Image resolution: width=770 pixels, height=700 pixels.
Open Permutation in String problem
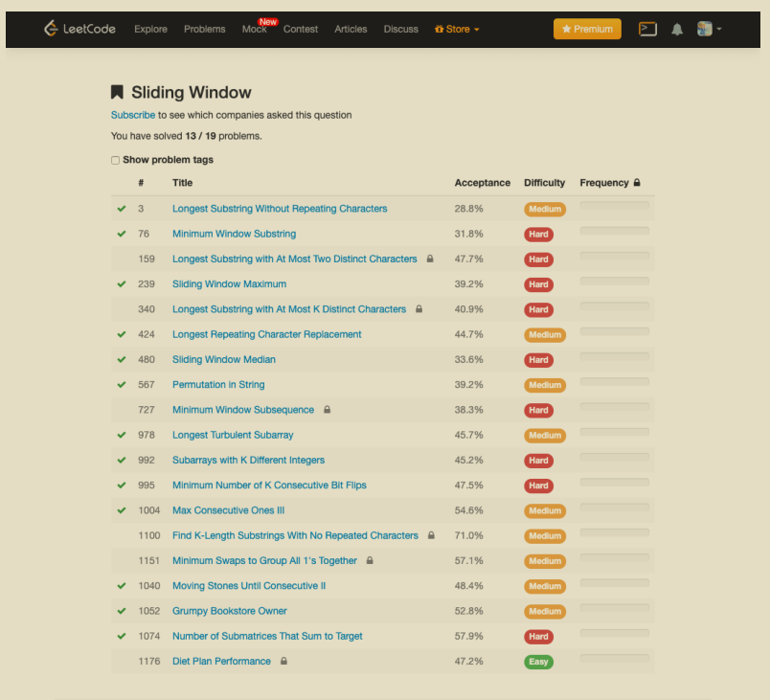[x=218, y=384]
